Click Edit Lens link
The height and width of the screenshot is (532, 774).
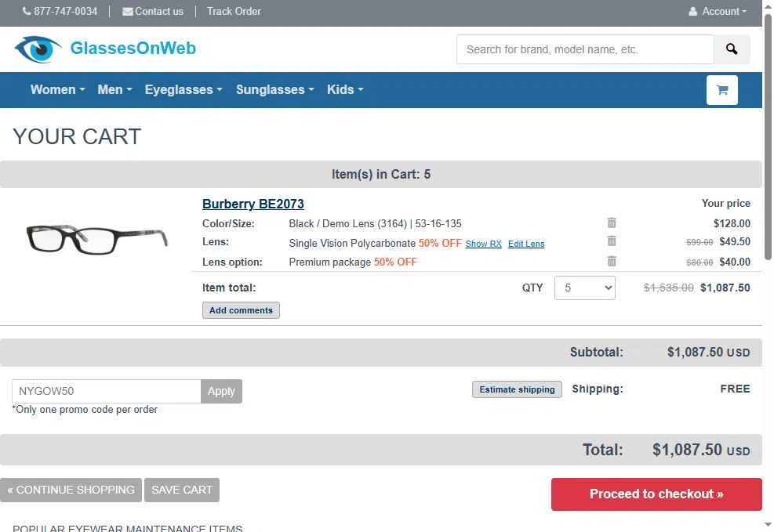tap(526, 244)
